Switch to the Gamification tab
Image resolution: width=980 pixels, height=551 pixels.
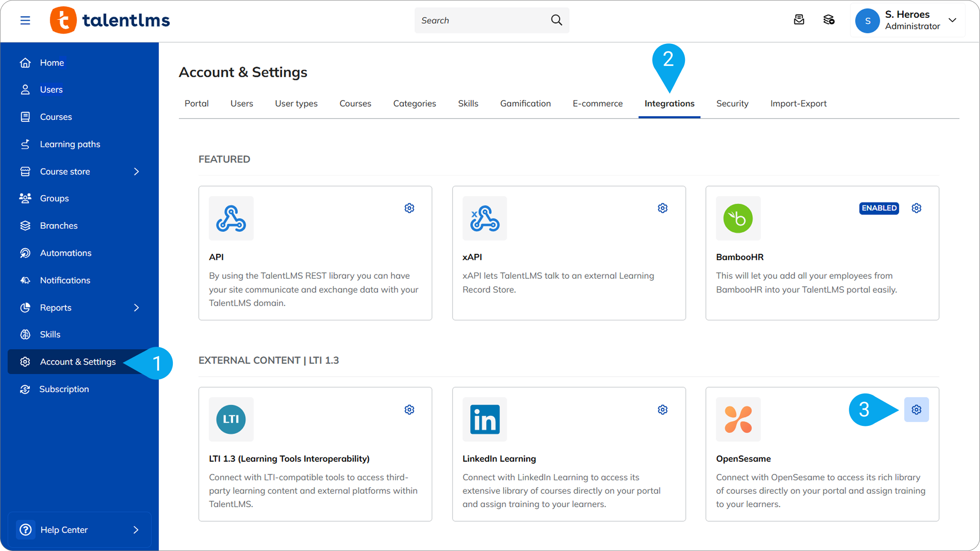(525, 103)
